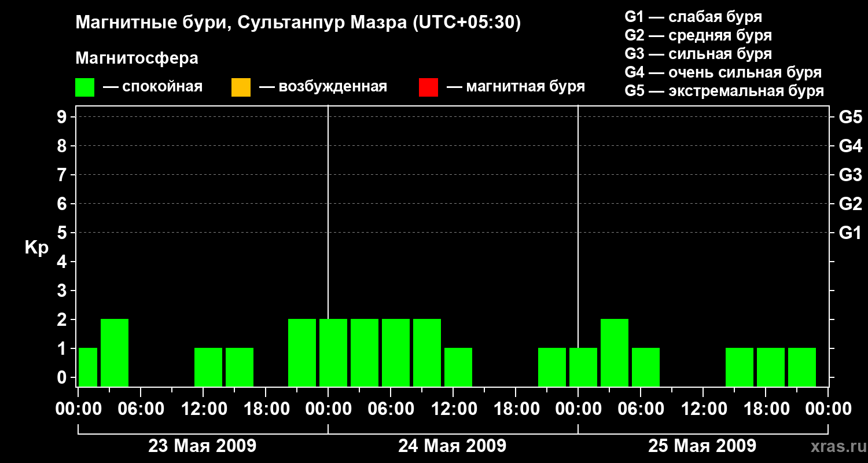Screen dimensions: 868x463
Task: Click the «G4 — очень сильная буря» legend line
Action: (x=723, y=72)
